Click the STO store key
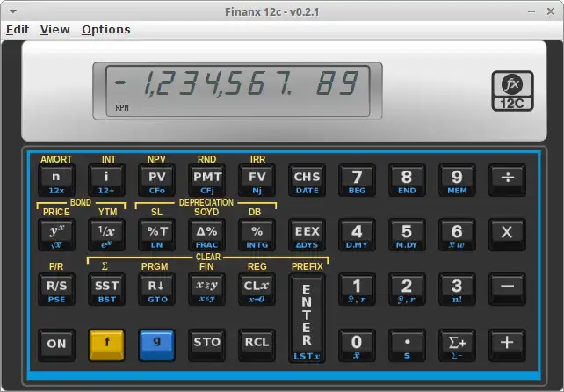Image resolution: width=564 pixels, height=392 pixels. [x=206, y=345]
